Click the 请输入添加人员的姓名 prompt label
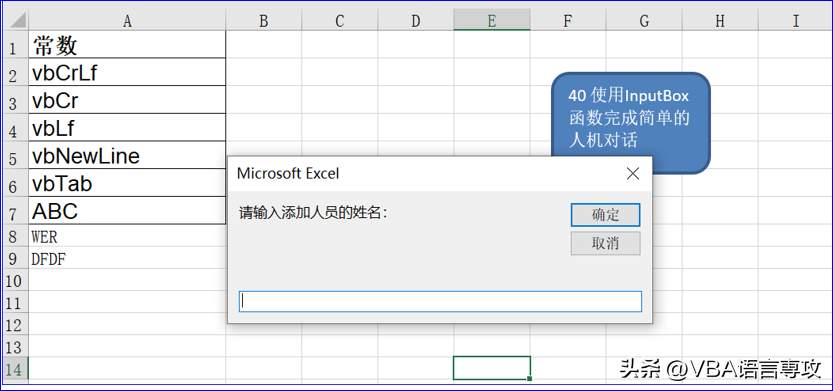 [x=313, y=214]
